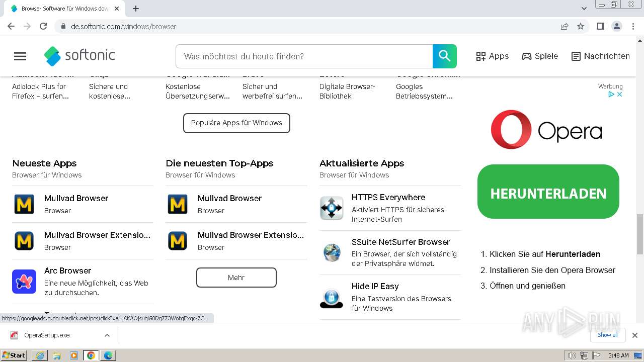
Task: Click the softonic logo
Action: click(x=79, y=56)
